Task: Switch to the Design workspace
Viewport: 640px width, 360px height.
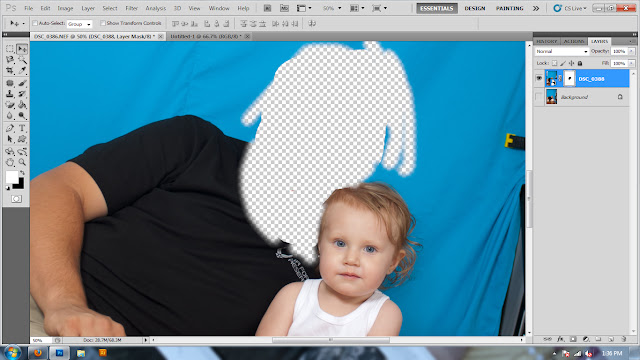Action: click(x=475, y=8)
